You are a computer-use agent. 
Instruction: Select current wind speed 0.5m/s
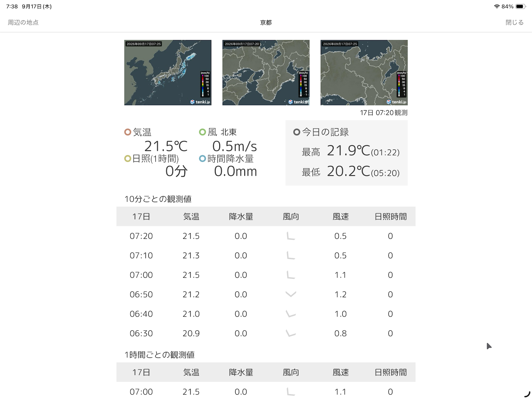pyautogui.click(x=235, y=146)
